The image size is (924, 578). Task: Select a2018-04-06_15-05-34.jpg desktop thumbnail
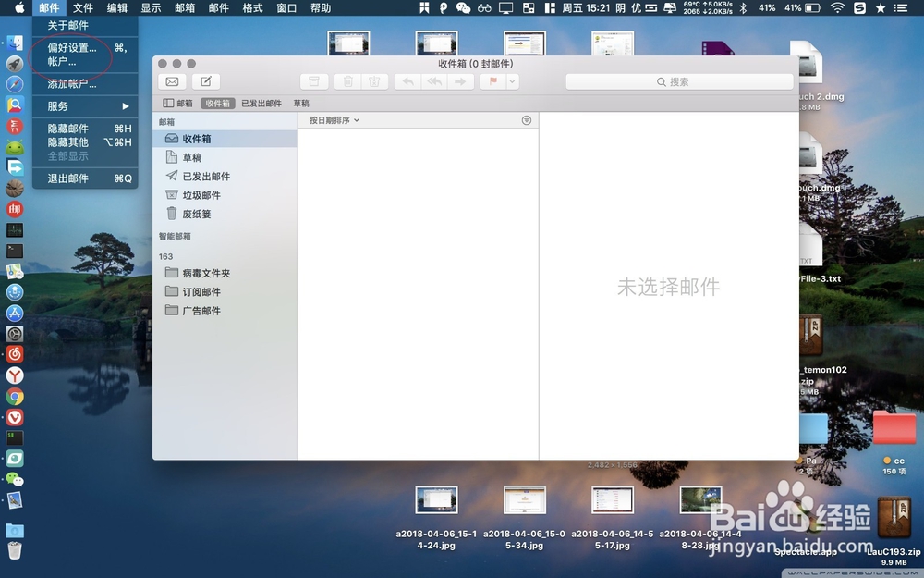point(525,500)
